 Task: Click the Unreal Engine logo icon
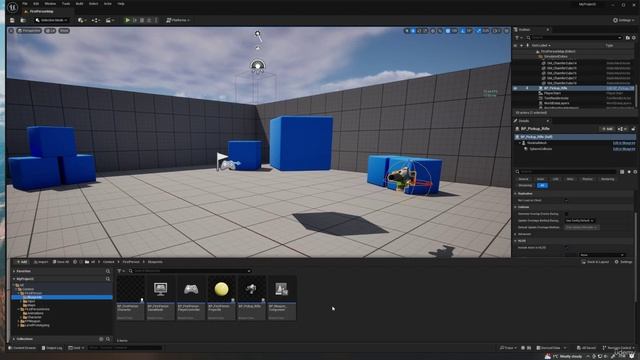[13, 7]
